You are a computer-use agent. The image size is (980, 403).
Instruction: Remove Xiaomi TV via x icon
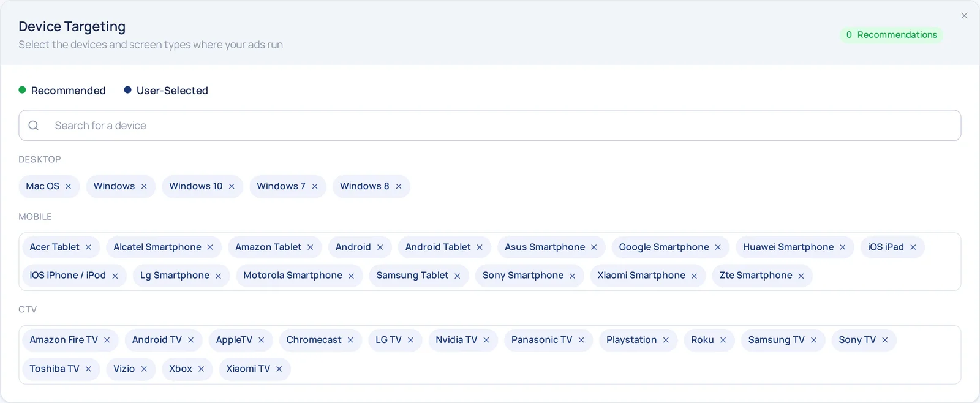click(x=279, y=369)
